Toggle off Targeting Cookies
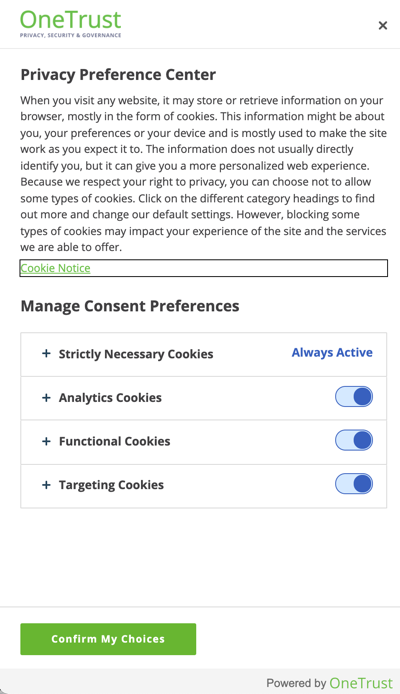This screenshot has height=694, width=400. coord(354,484)
